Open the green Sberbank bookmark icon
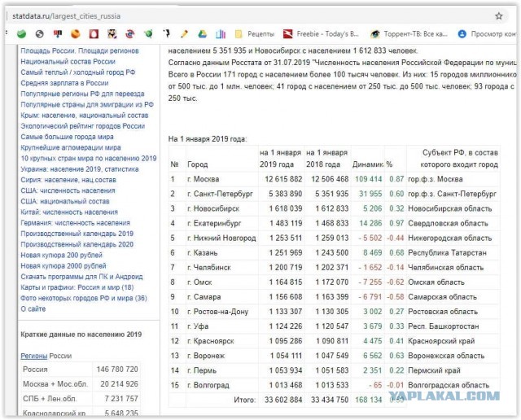The width and height of the screenshot is (521, 420). pos(22,34)
